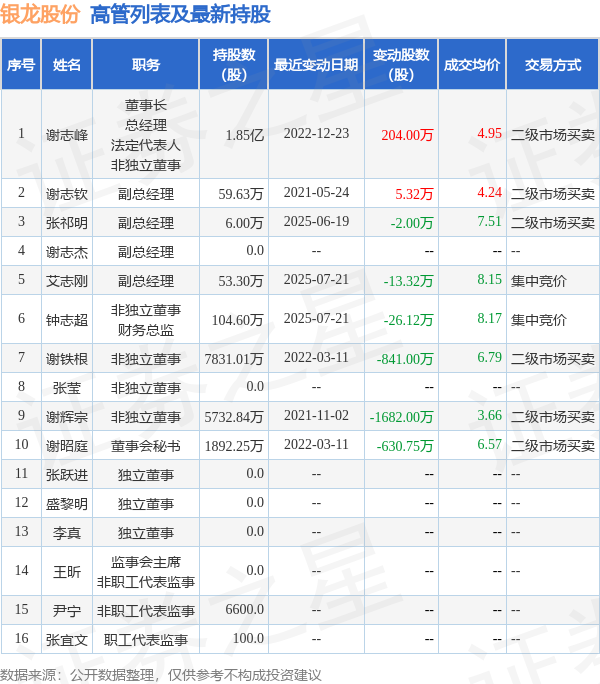The image size is (600, 684).
Task: Click the 6.79 average price
Action: coord(490,358)
